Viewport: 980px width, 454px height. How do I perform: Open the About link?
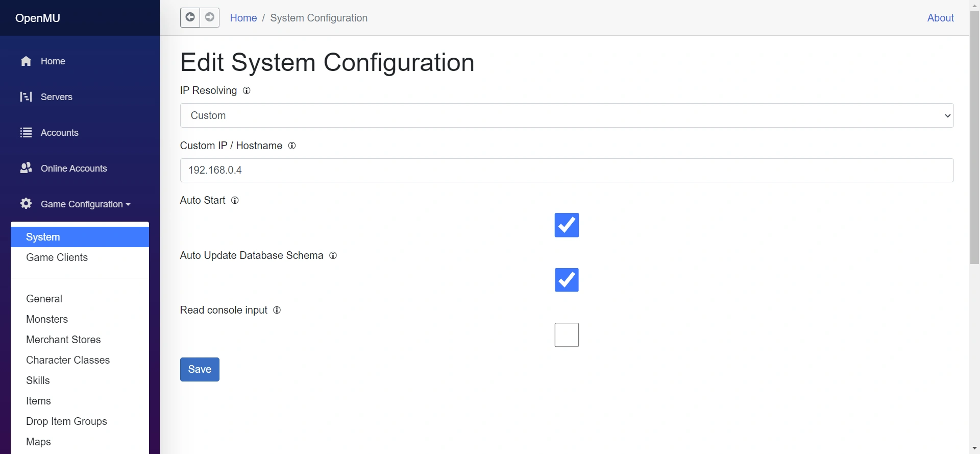point(940,18)
